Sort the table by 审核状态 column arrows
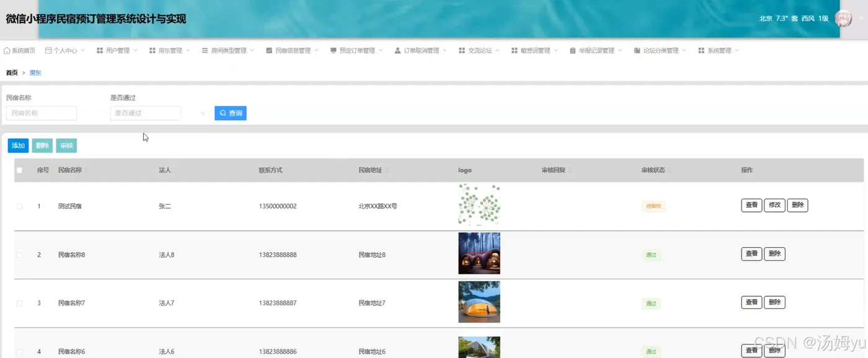Image resolution: width=868 pixels, height=358 pixels. (x=670, y=170)
